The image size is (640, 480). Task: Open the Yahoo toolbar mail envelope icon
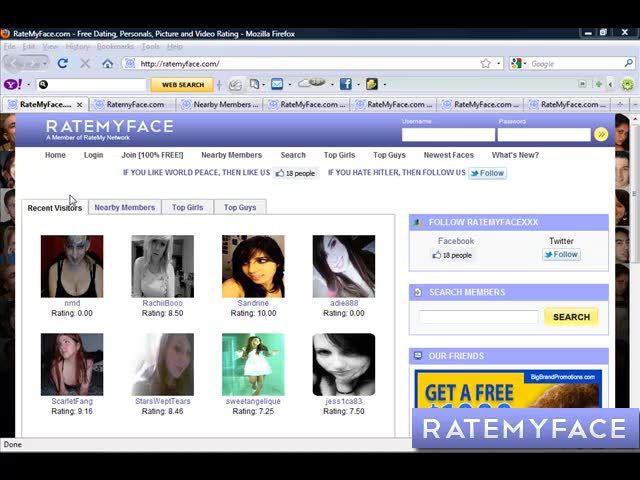click(x=277, y=84)
